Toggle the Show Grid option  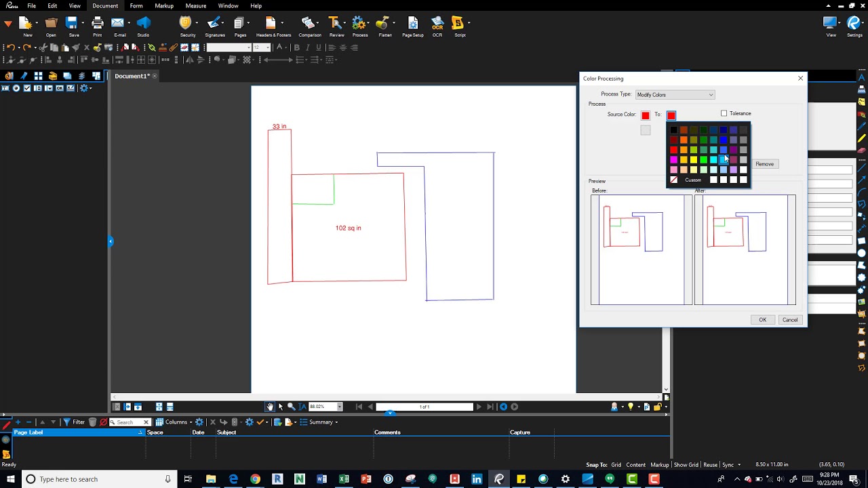point(685,465)
